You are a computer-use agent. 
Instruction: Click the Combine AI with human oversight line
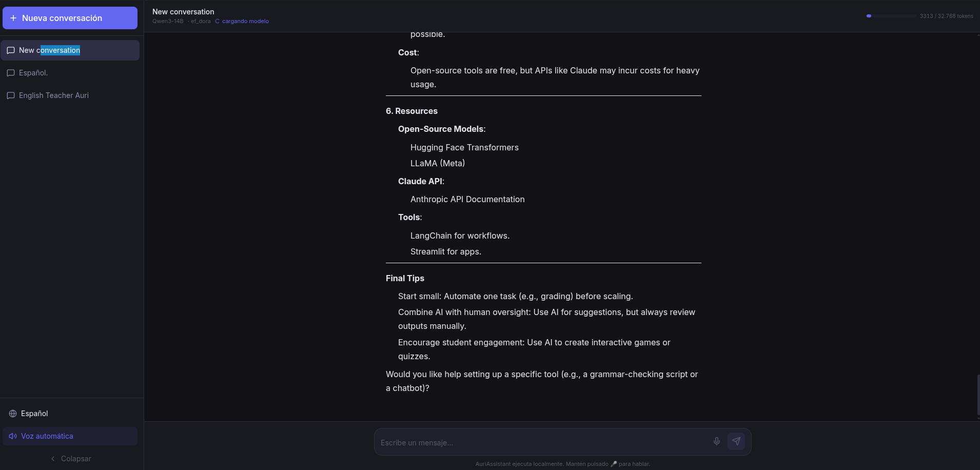point(546,319)
